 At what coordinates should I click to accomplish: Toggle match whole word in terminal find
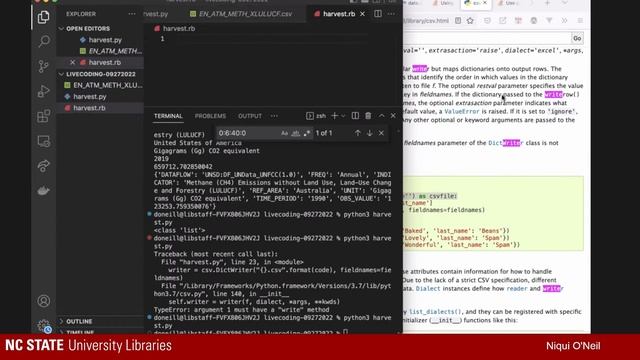296,133
